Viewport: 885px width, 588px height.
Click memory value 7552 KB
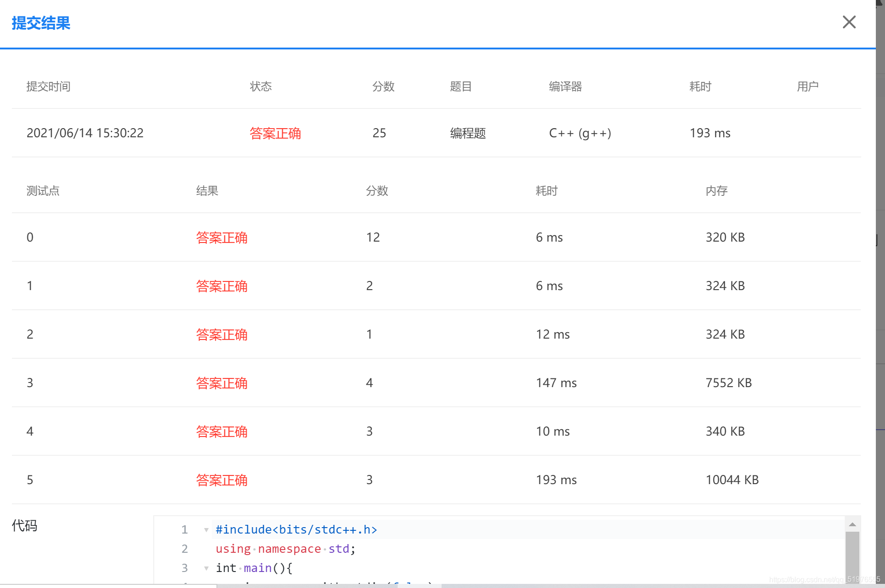[x=729, y=383]
